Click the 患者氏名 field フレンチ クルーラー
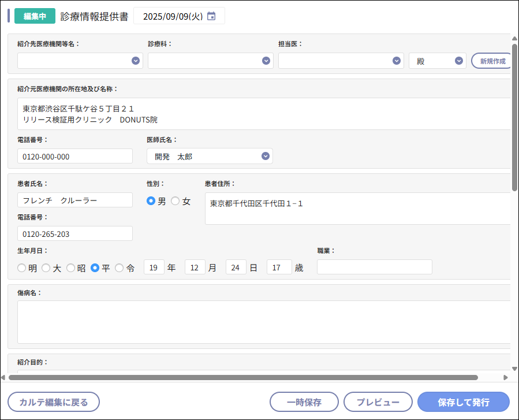Screen dimensions: 519x420 click(75, 200)
